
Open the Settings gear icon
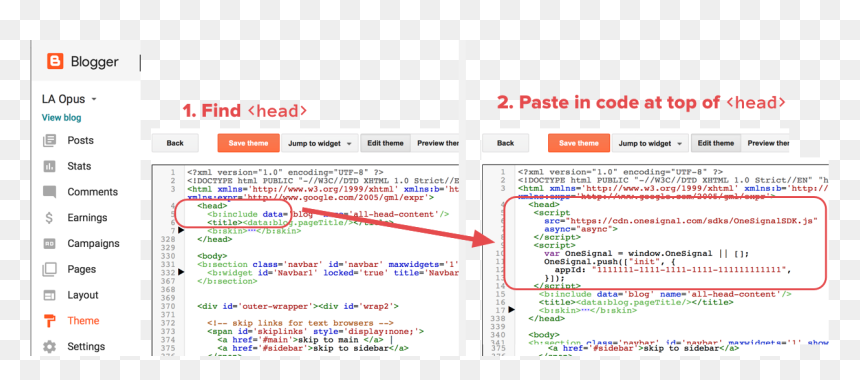pos(49,347)
